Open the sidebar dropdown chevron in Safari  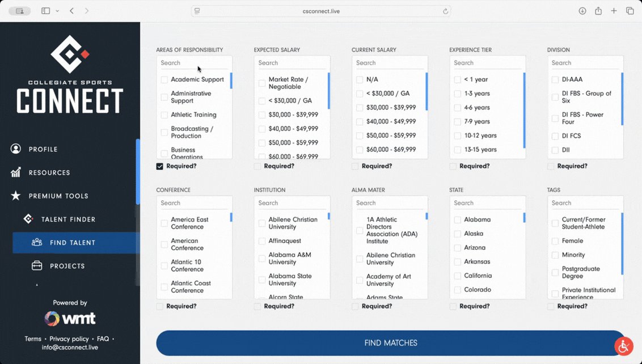point(57,11)
